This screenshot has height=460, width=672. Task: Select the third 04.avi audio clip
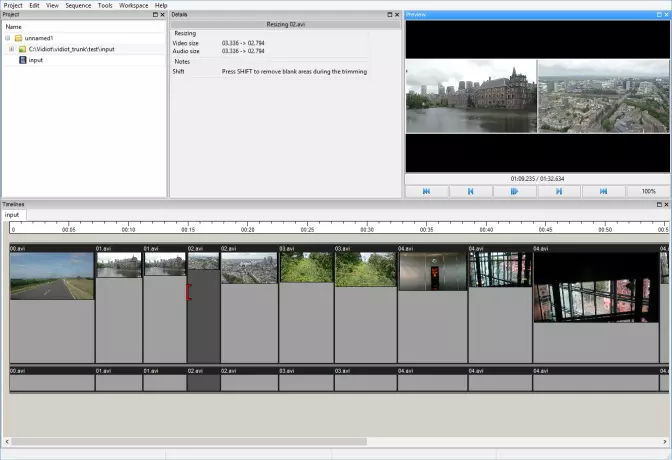pyautogui.click(x=596, y=379)
